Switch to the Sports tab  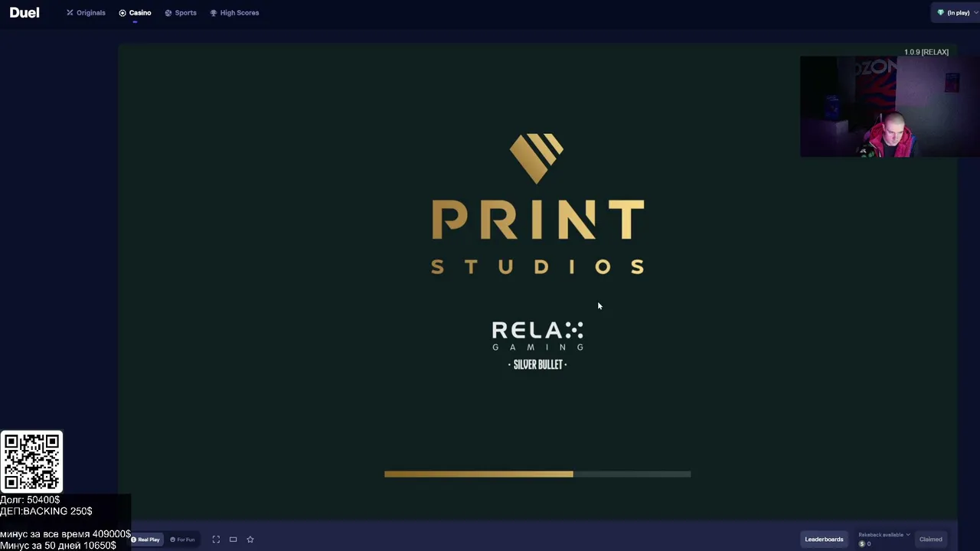[181, 13]
